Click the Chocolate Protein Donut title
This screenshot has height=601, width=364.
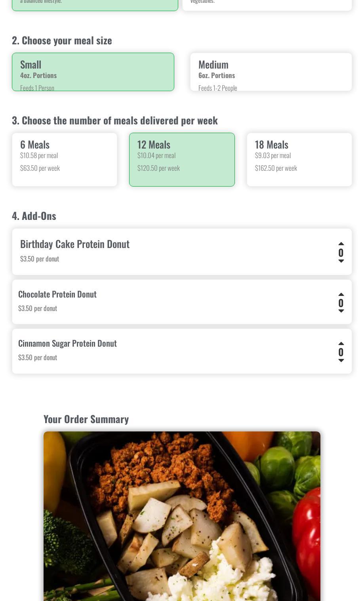(x=57, y=294)
